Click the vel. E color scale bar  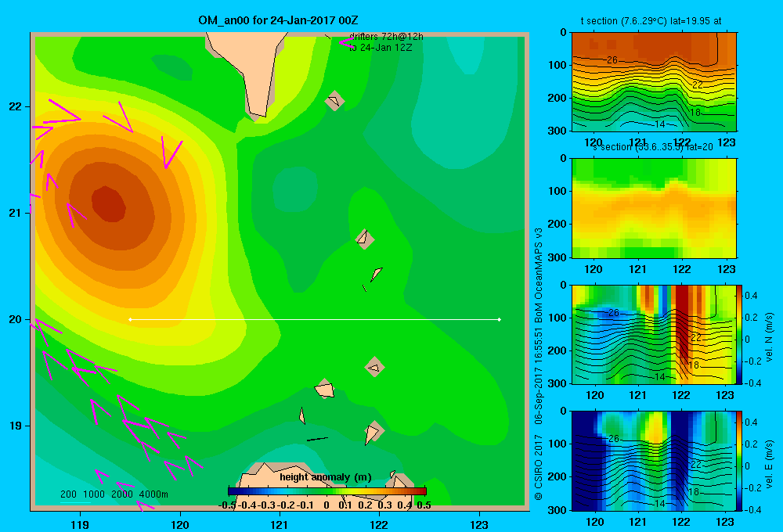740,461
